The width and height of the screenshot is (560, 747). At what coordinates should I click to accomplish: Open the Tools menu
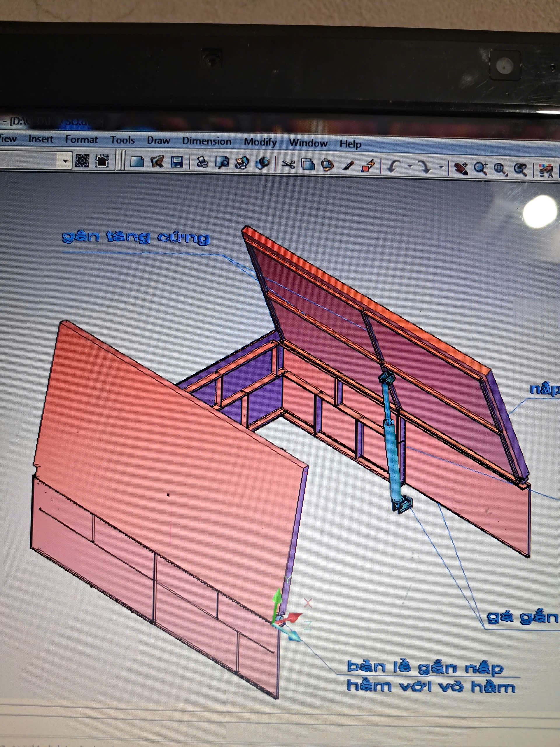(122, 140)
